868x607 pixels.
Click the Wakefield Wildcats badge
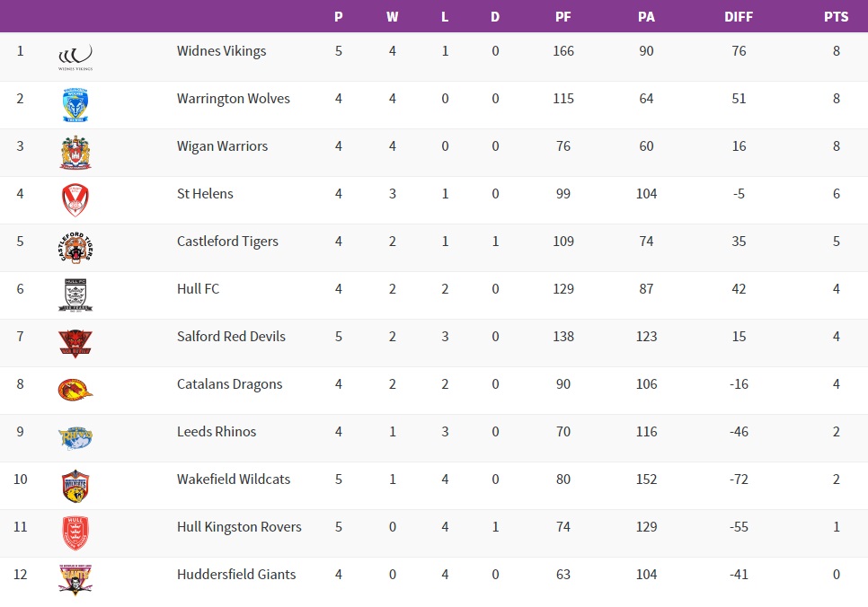[75, 486]
